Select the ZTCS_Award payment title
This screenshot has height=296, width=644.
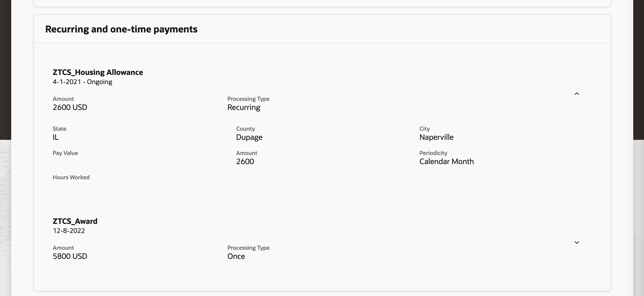tap(75, 221)
